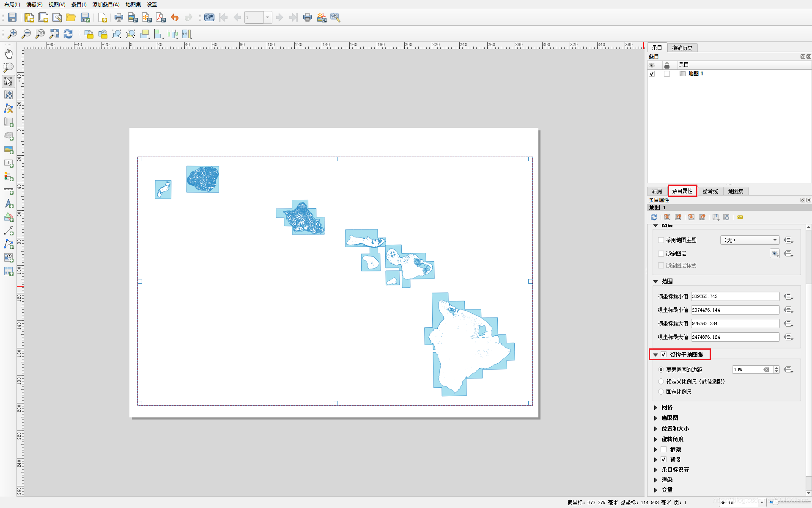Click the Export as PDF icon
812x508 pixels.
pos(161,17)
